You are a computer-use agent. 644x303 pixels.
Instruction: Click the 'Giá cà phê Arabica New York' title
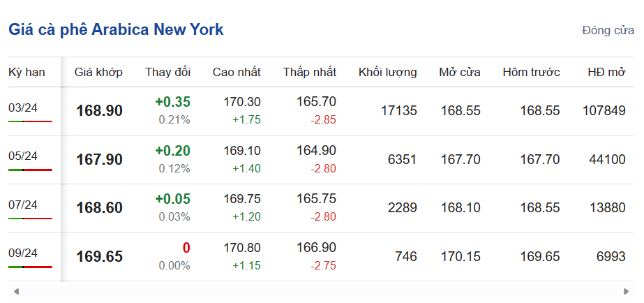[116, 30]
